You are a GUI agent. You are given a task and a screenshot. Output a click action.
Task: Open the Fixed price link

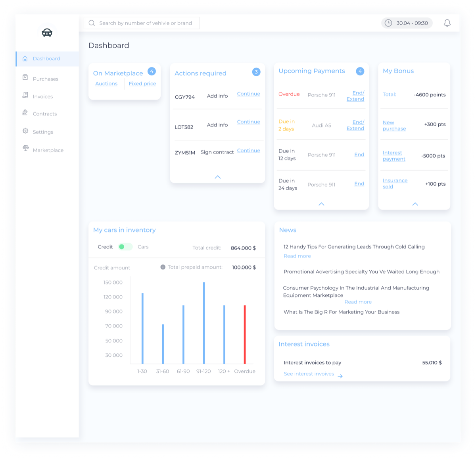click(x=142, y=84)
